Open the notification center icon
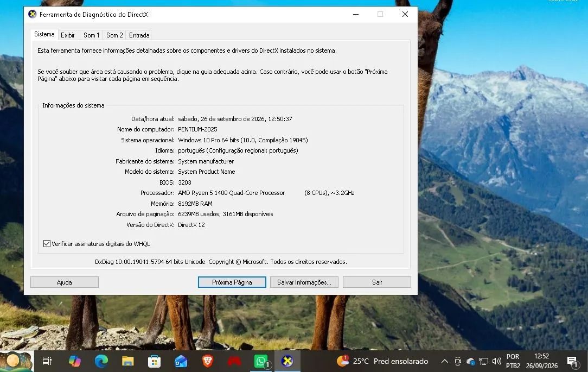This screenshot has height=372, width=588. pyautogui.click(x=572, y=362)
